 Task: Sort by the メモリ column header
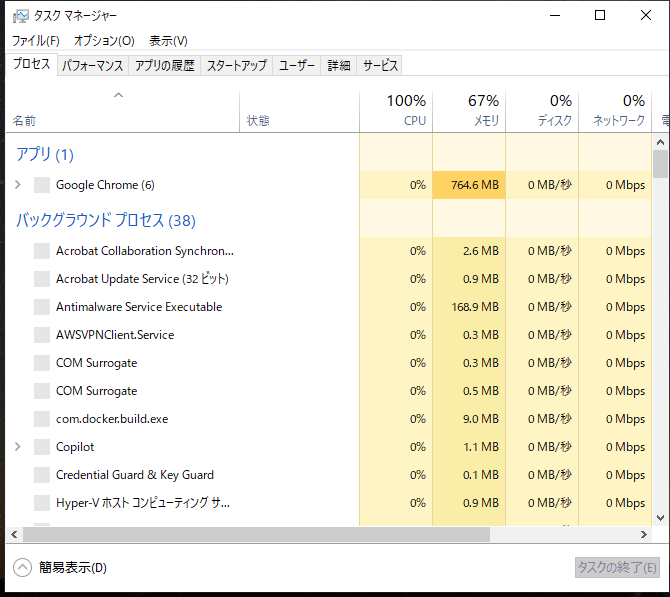pyautogui.click(x=469, y=111)
